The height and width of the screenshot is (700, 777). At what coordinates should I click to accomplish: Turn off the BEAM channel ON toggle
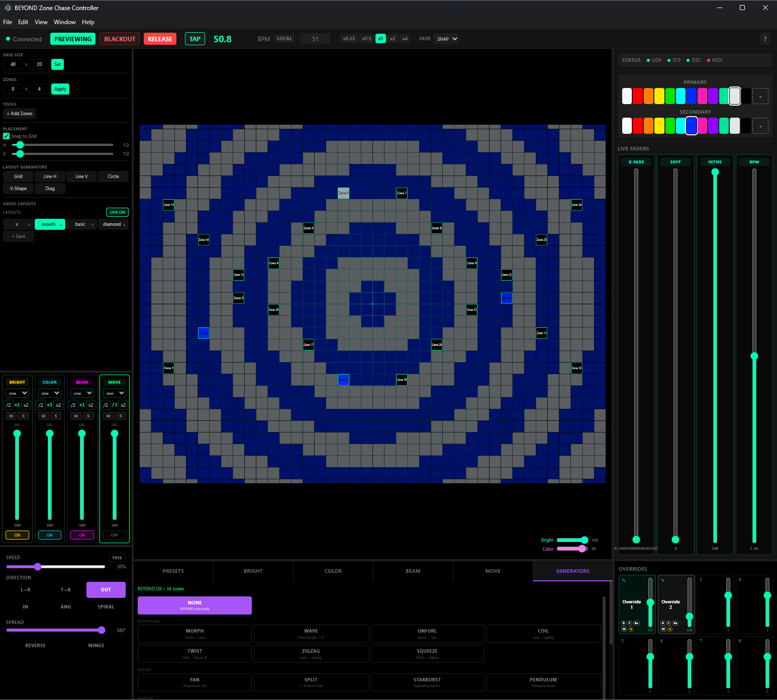click(82, 535)
